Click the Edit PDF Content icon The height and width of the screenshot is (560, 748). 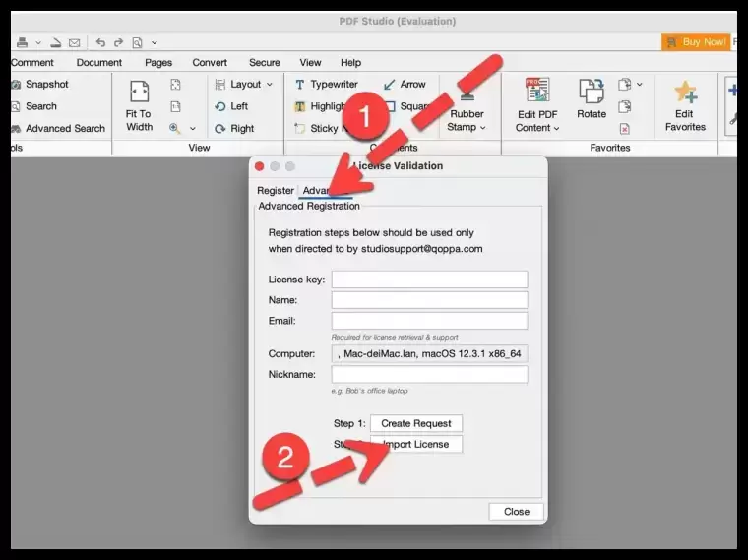[x=537, y=90]
